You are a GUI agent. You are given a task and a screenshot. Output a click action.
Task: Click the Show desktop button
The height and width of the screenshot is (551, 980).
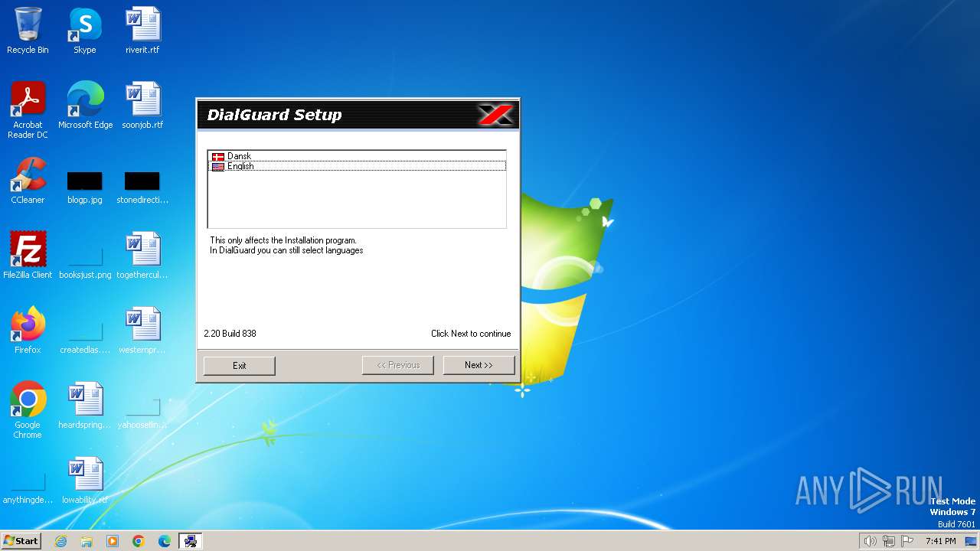tap(972, 541)
